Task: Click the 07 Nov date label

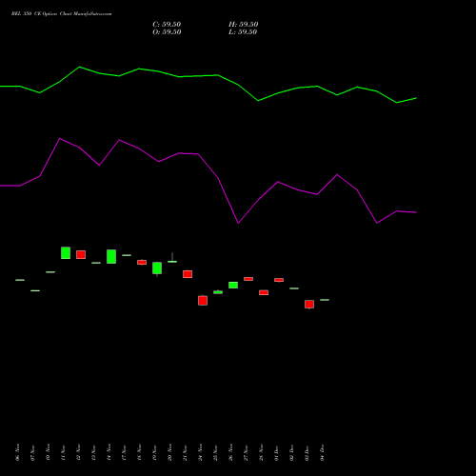Action: coord(32,452)
